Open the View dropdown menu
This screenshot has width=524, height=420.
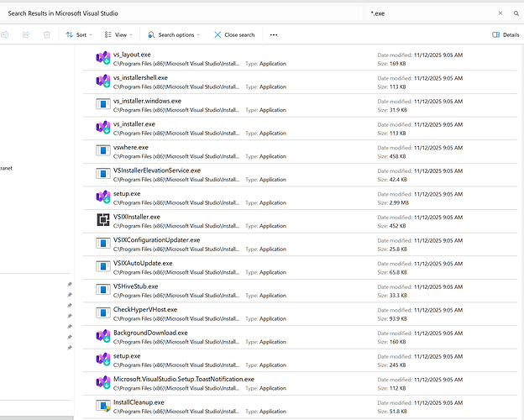[x=120, y=34]
